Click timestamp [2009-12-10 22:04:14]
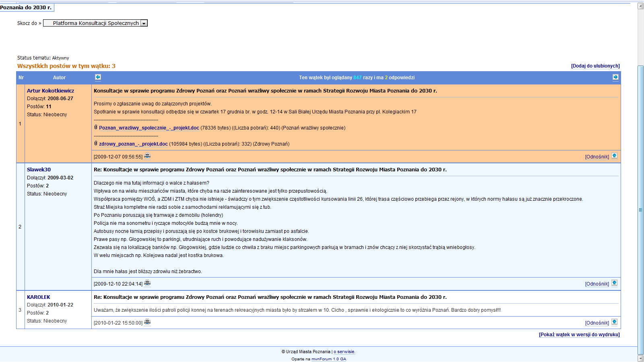 point(118,284)
